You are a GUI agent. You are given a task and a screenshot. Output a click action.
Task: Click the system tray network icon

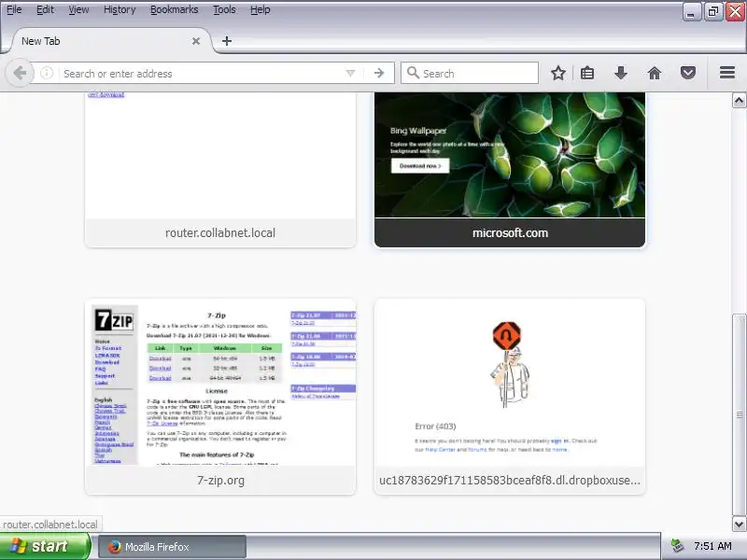pos(677,546)
